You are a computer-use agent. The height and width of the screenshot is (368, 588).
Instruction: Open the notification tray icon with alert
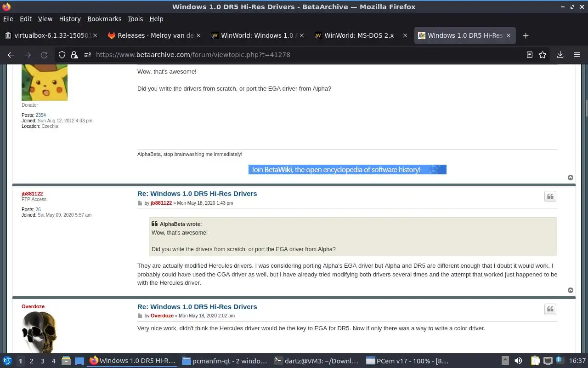pos(560,360)
